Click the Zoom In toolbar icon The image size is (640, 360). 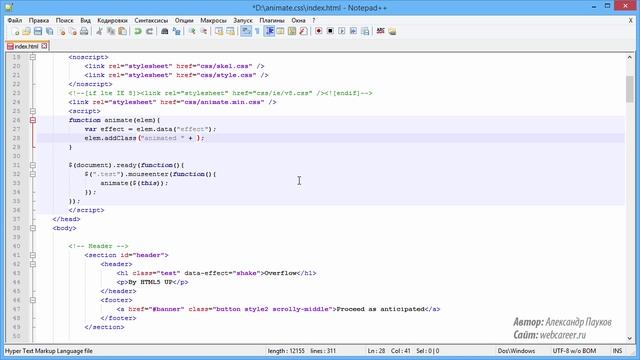tap(192, 31)
